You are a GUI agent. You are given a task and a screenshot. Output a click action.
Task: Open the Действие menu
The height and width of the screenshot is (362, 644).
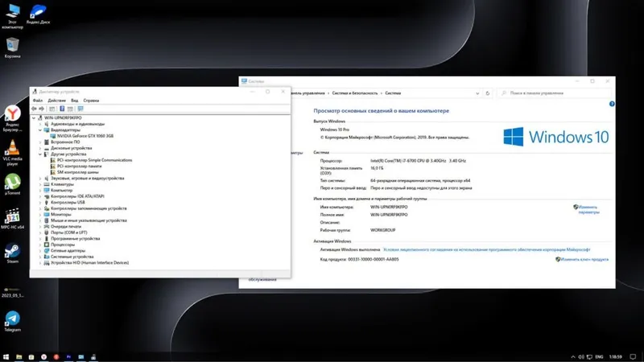tap(56, 101)
